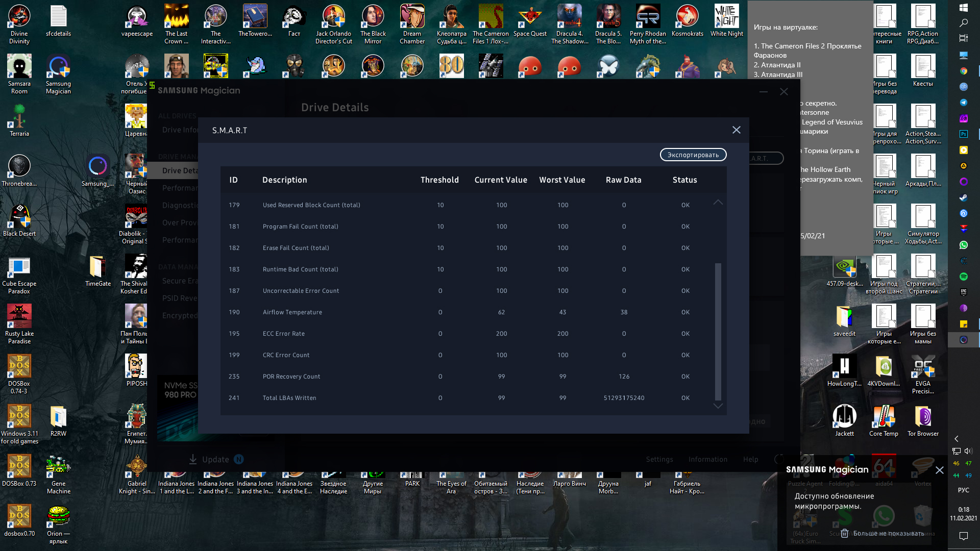Image resolution: width=980 pixels, height=551 pixels.
Task: Open Settings in Samsung Magician footer
Action: coord(659,459)
